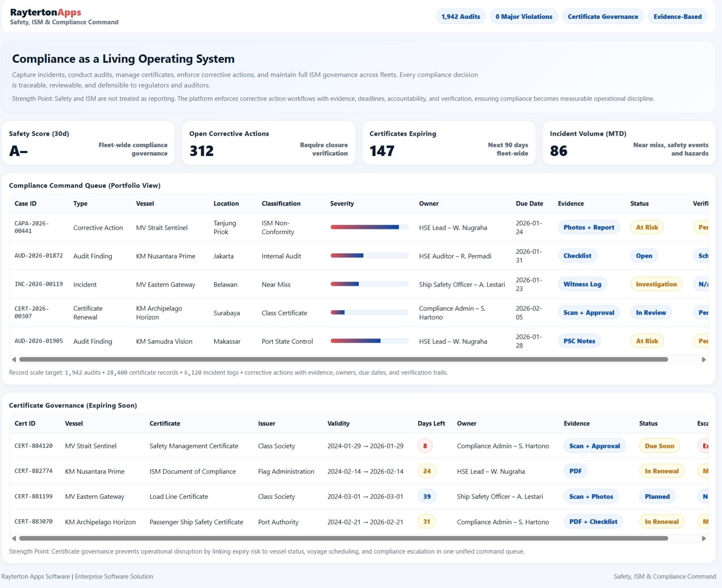This screenshot has width=722, height=588.
Task: Click the severity bar for AUD-2026-01905
Action: (369, 341)
